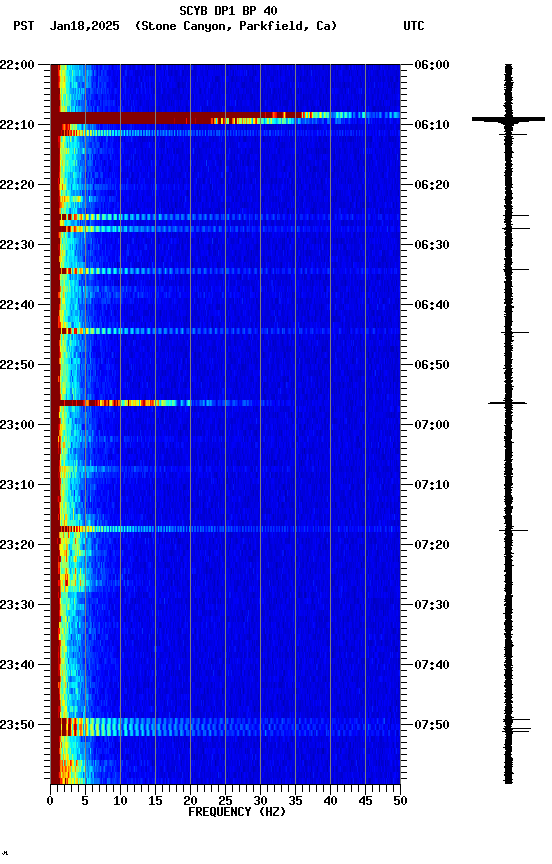This screenshot has width=552, height=864.
Task: Click the spectrogram event band near 22:34
Action: 225,272
